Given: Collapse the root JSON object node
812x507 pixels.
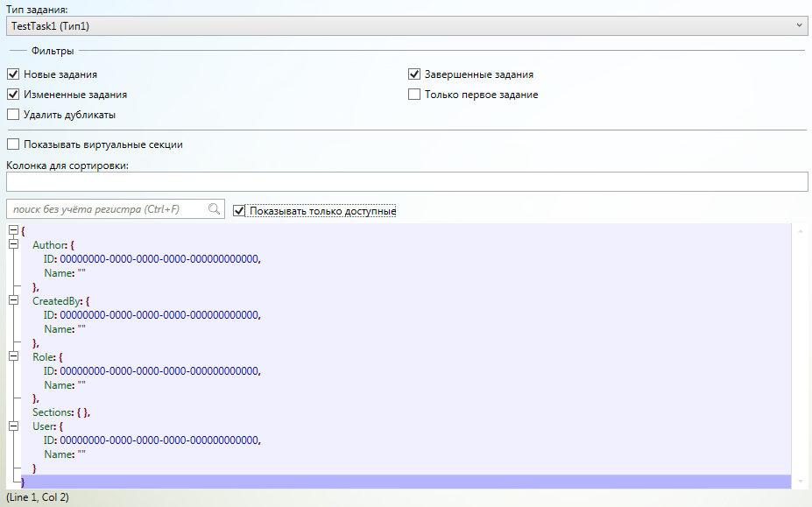Looking at the screenshot, I should point(13,230).
